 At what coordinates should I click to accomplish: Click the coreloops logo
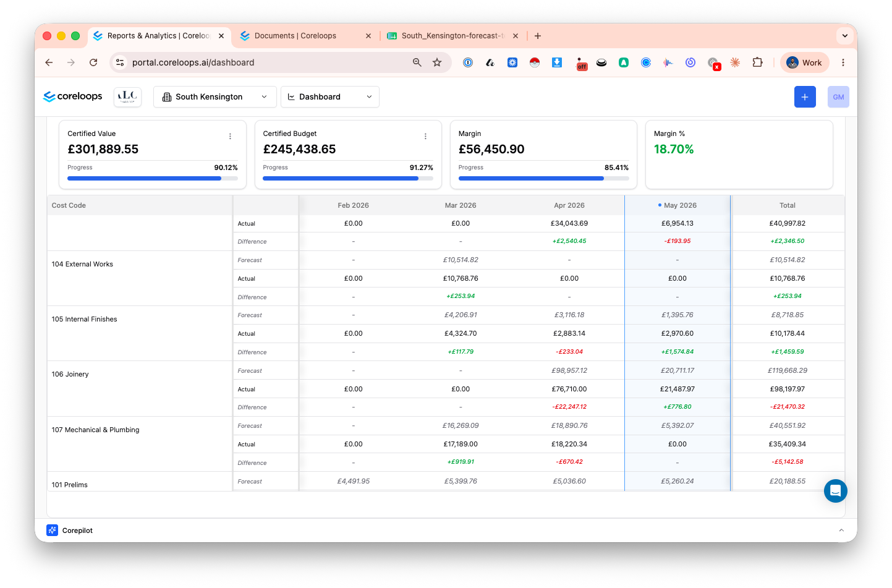tap(72, 96)
